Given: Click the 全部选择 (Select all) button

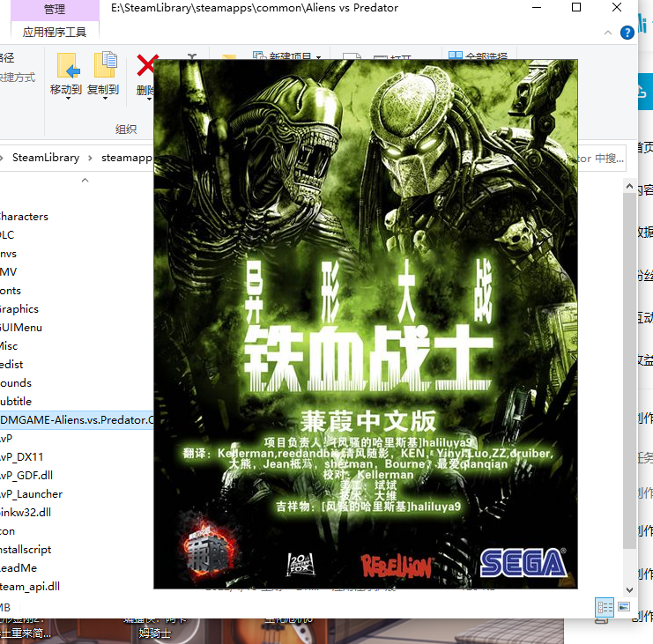Looking at the screenshot, I should (x=479, y=56).
